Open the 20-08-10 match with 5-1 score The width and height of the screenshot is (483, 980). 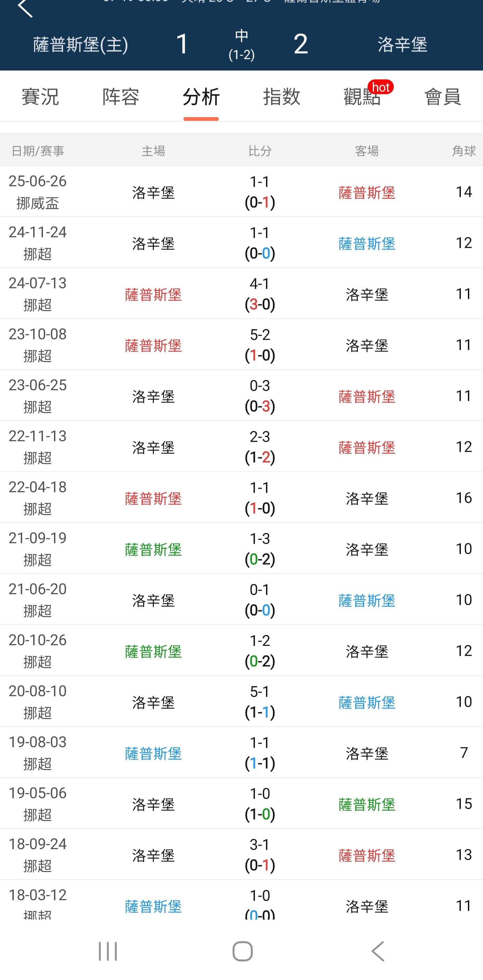(x=241, y=702)
